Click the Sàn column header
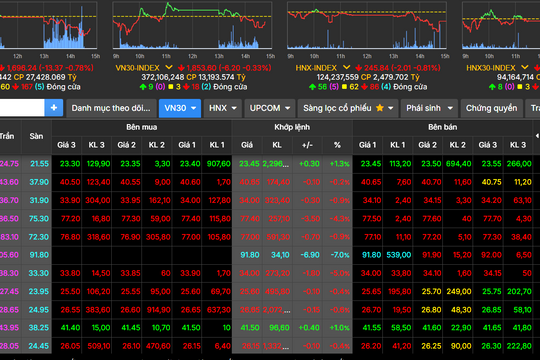This screenshot has height=360, width=540. point(37,136)
